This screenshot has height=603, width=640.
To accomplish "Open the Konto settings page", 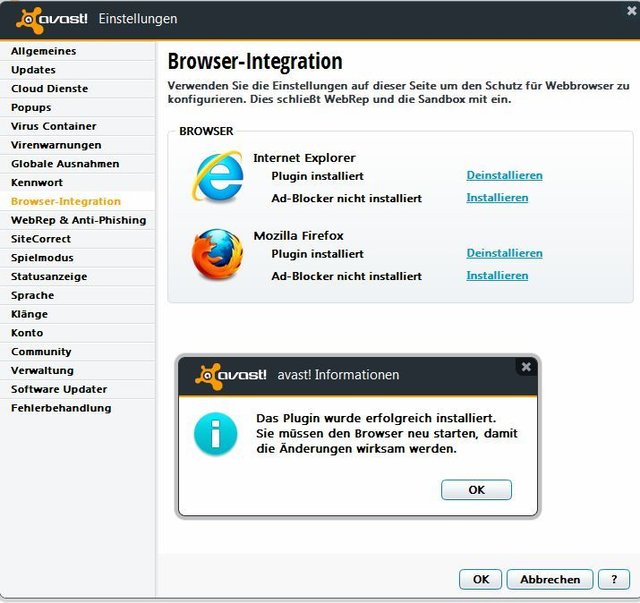I will click(78, 333).
